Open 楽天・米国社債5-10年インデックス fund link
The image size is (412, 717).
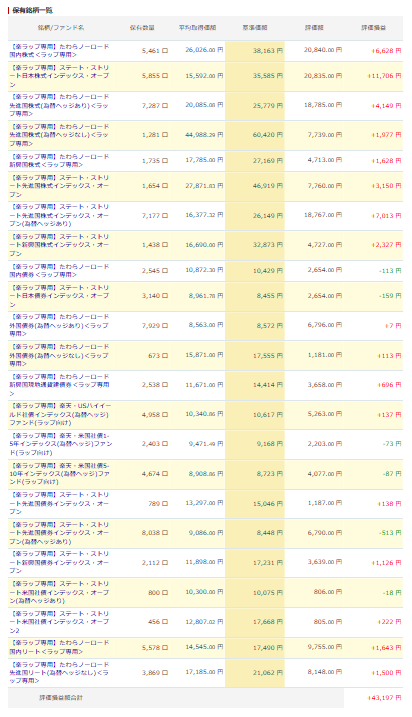59,474
